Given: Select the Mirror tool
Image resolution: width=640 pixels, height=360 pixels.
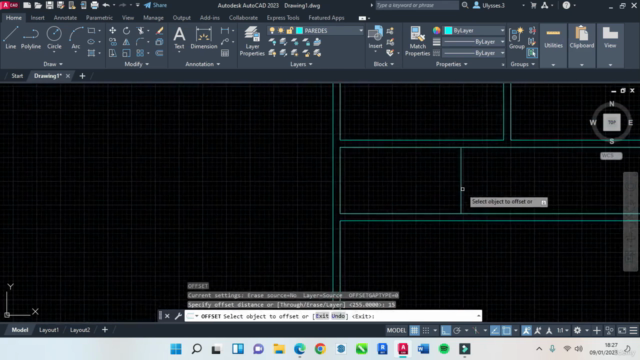Looking at the screenshot, I should pyautogui.click(x=127, y=42).
